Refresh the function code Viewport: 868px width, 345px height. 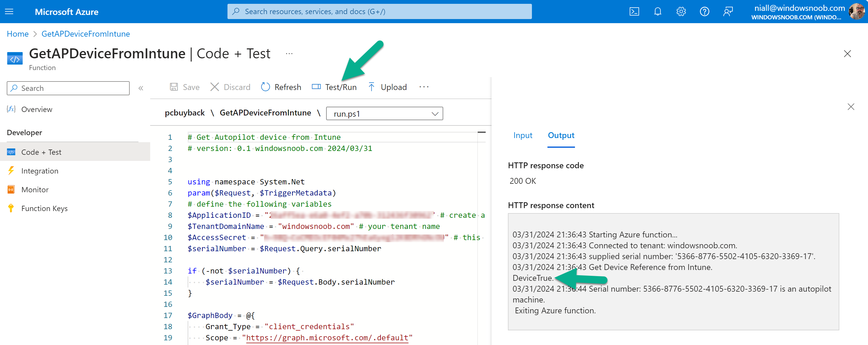(x=281, y=87)
